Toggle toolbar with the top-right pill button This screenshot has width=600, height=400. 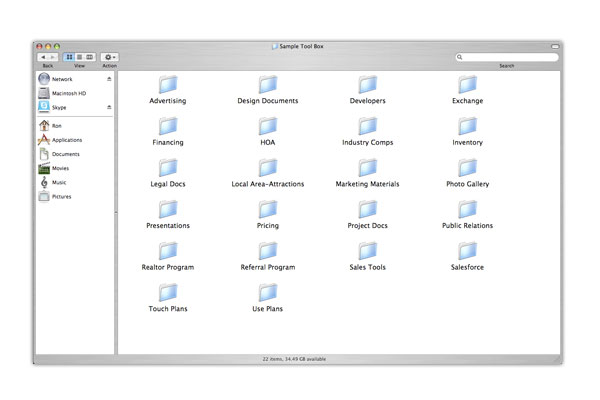coord(555,46)
